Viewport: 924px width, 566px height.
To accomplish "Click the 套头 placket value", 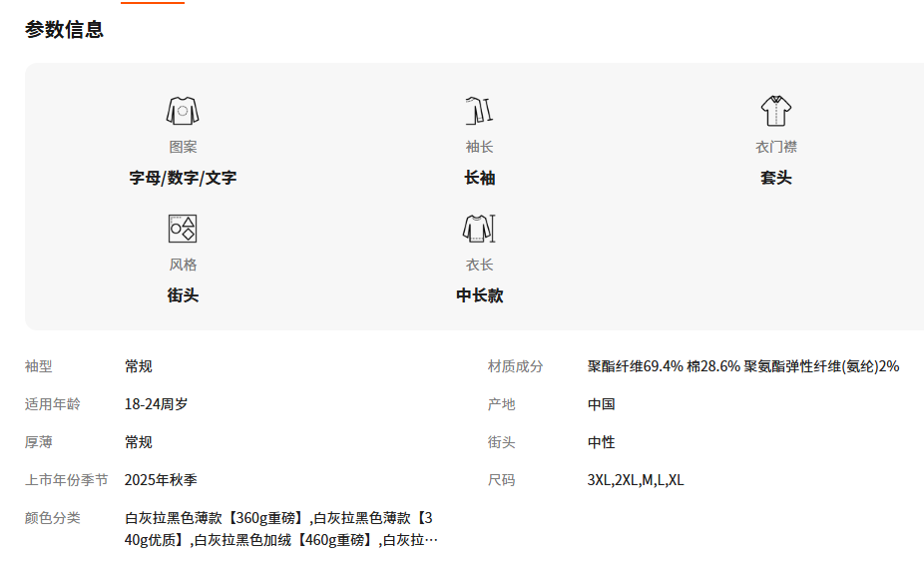I will point(775,178).
